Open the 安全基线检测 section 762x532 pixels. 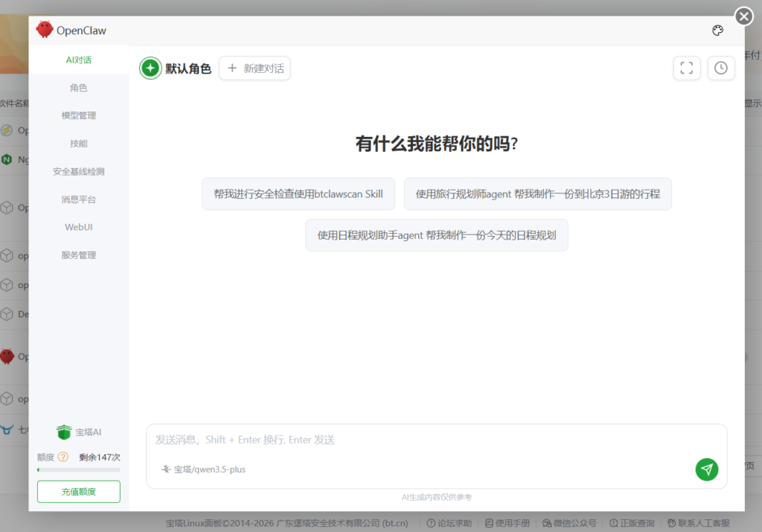tap(79, 170)
